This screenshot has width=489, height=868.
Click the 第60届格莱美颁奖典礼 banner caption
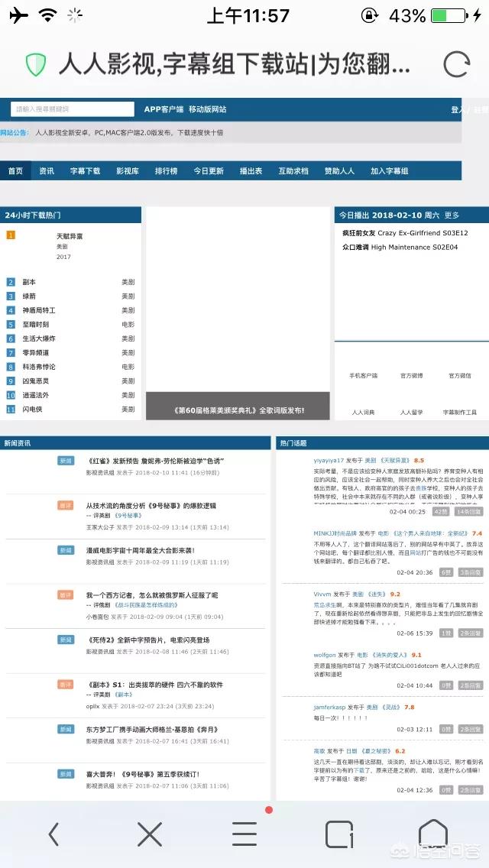point(238,410)
